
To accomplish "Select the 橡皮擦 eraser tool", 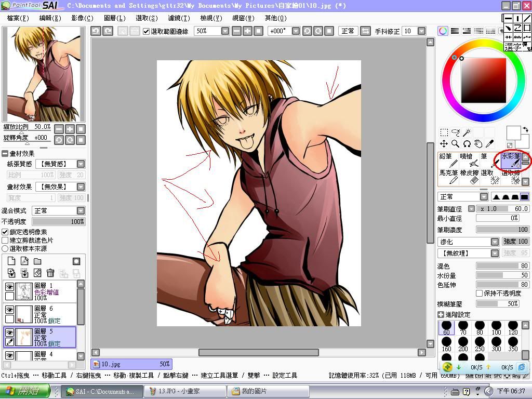I will pos(469,177).
